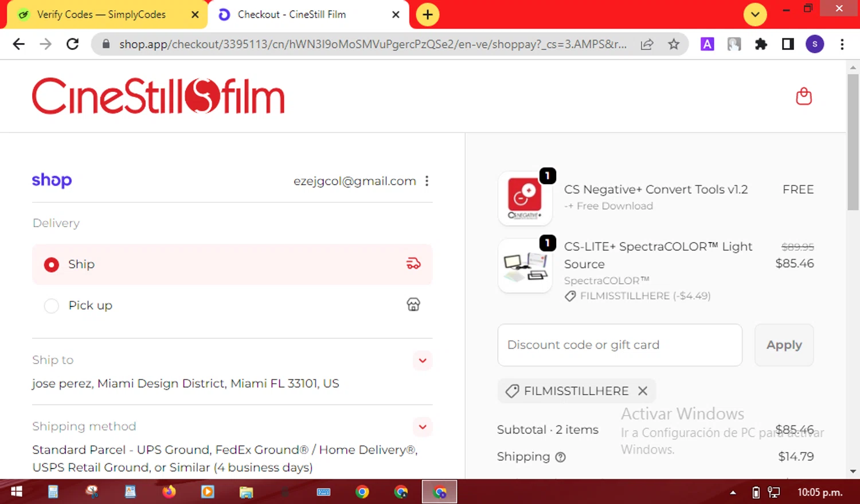Click the delivery truck icon
860x504 pixels.
coord(413,264)
